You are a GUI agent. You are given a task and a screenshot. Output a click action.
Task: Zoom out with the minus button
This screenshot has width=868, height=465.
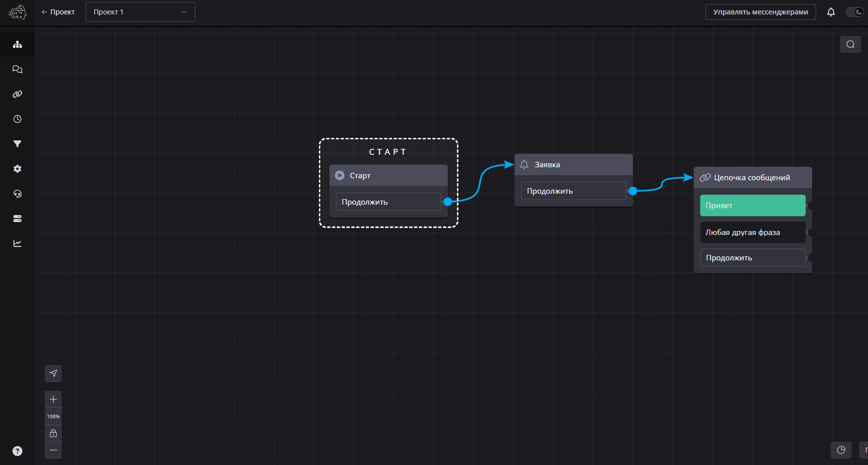53,450
